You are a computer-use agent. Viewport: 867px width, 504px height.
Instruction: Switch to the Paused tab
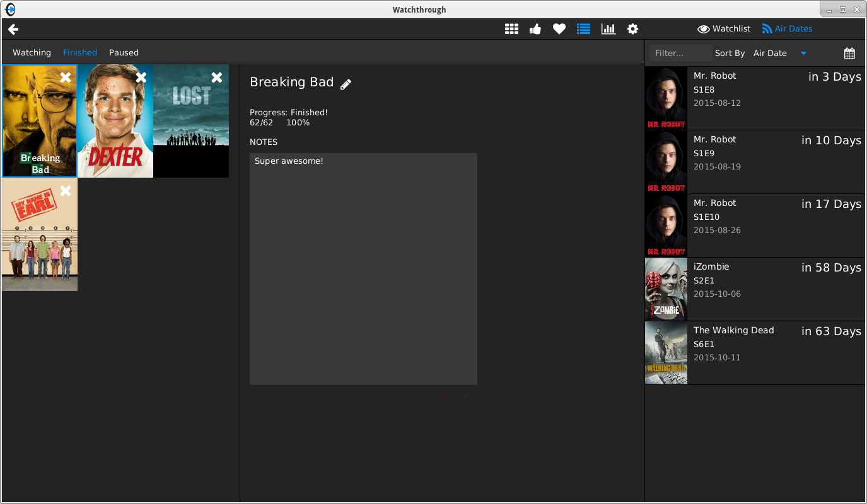124,53
